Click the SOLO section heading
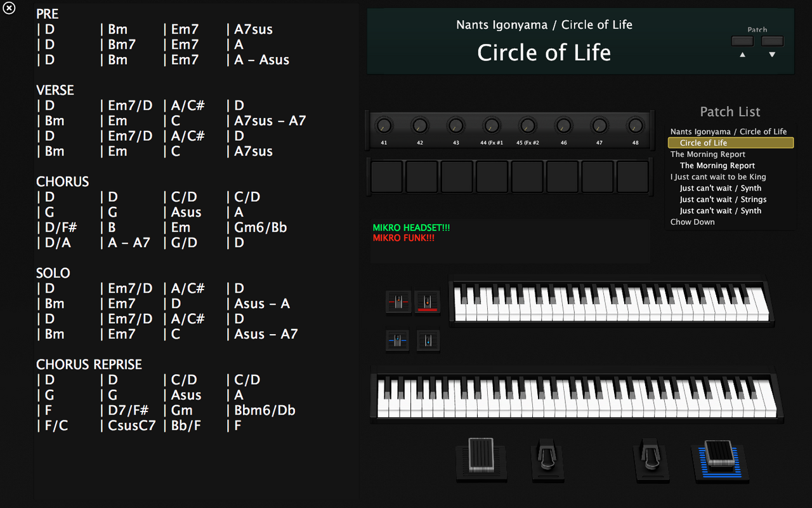The image size is (812, 508). 53,273
